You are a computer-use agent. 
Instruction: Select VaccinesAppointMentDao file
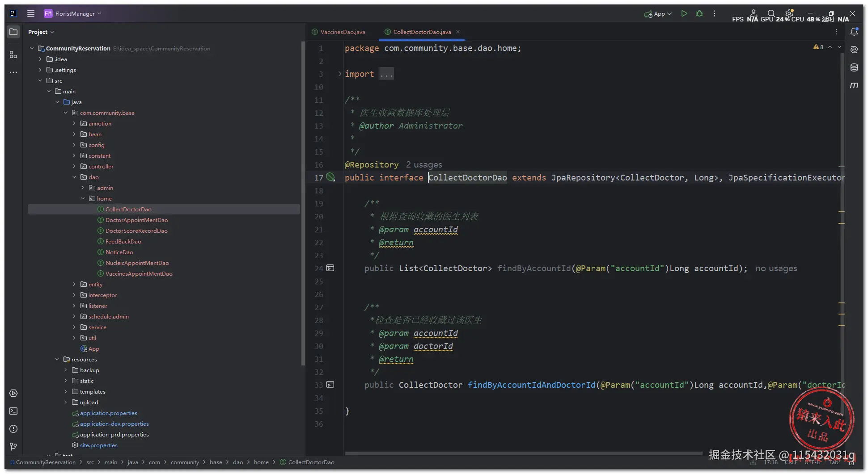pos(139,273)
